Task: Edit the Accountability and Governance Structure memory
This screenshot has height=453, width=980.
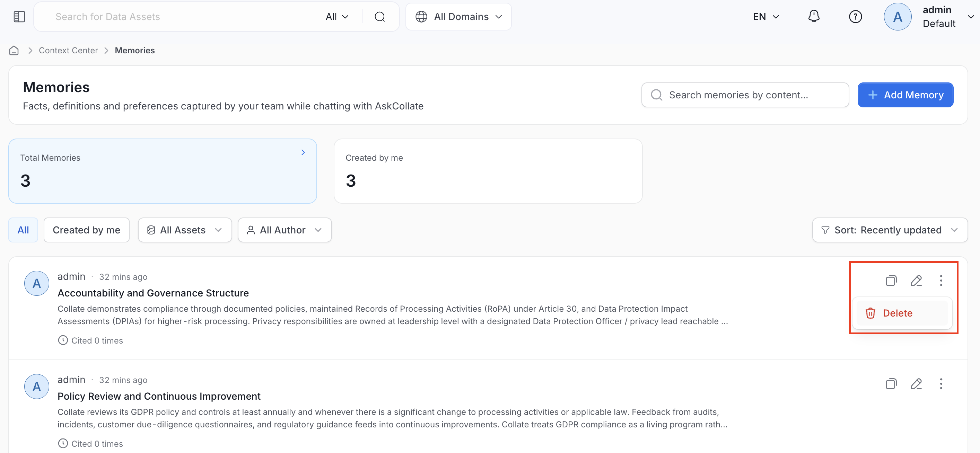Action: click(916, 281)
